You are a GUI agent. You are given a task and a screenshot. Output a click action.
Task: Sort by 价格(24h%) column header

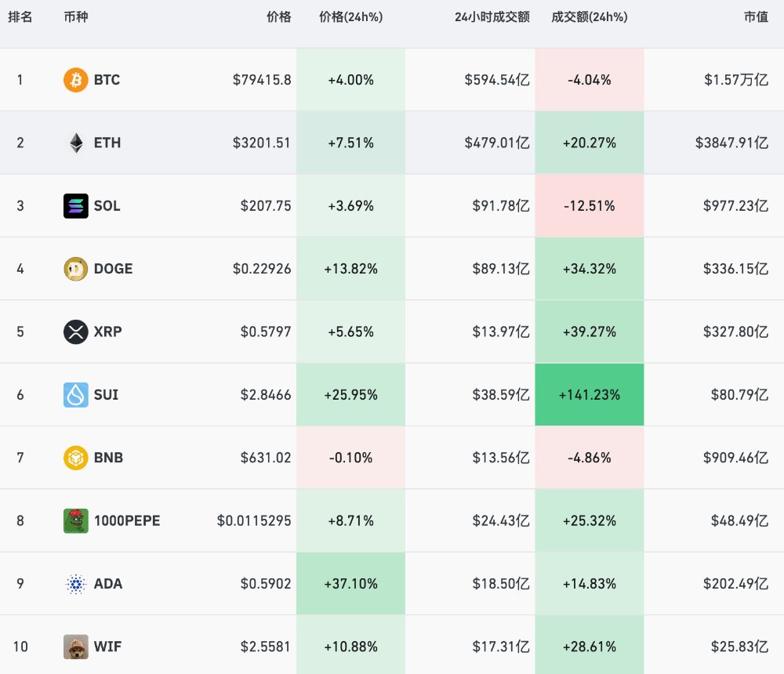350,17
